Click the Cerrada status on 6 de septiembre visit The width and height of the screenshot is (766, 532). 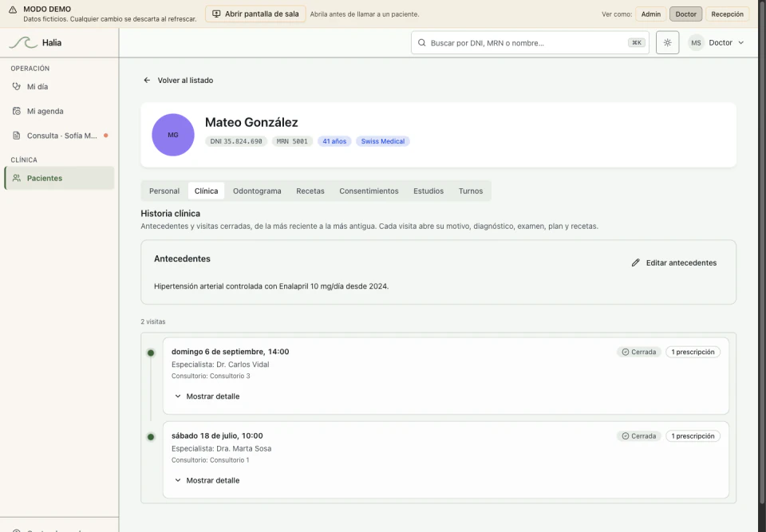pos(638,352)
